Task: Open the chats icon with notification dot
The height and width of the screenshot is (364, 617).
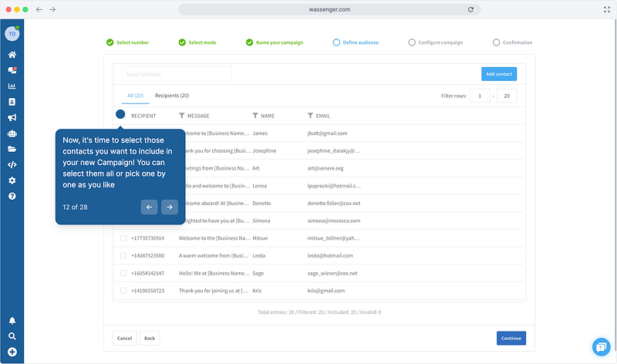Action: [x=12, y=70]
